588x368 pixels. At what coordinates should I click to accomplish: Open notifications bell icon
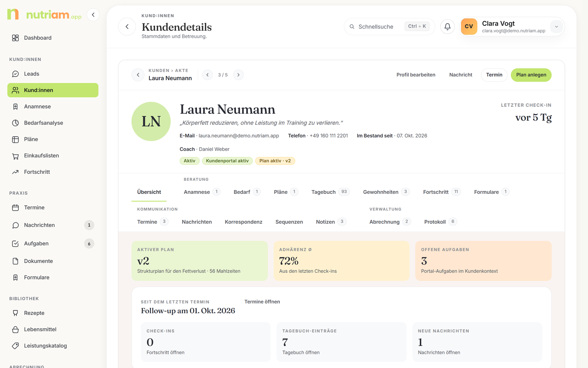448,27
